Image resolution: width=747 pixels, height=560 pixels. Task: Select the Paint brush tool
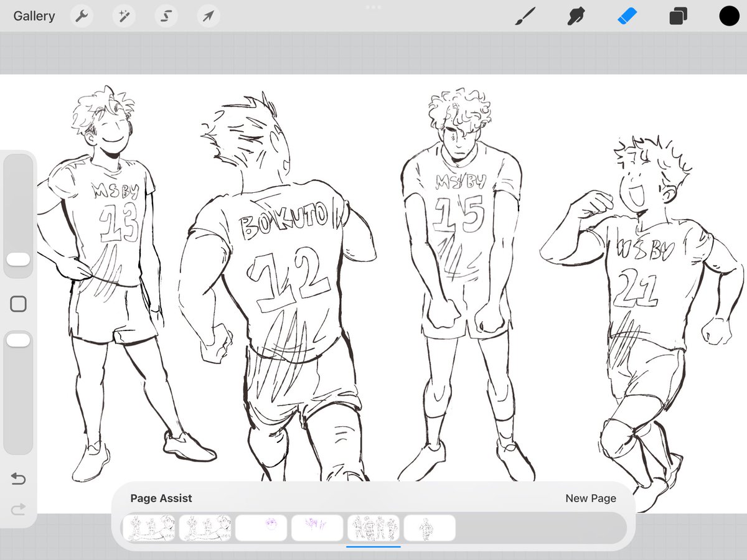click(x=525, y=16)
